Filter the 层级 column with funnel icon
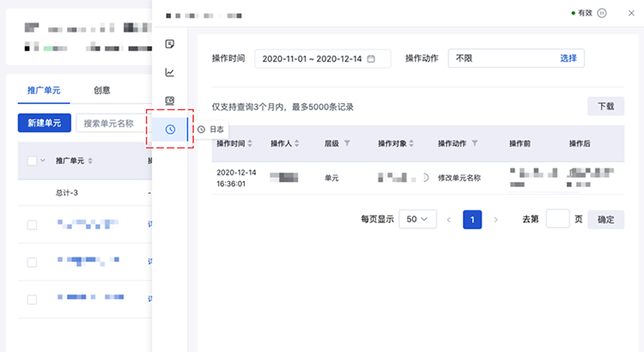 (x=347, y=143)
